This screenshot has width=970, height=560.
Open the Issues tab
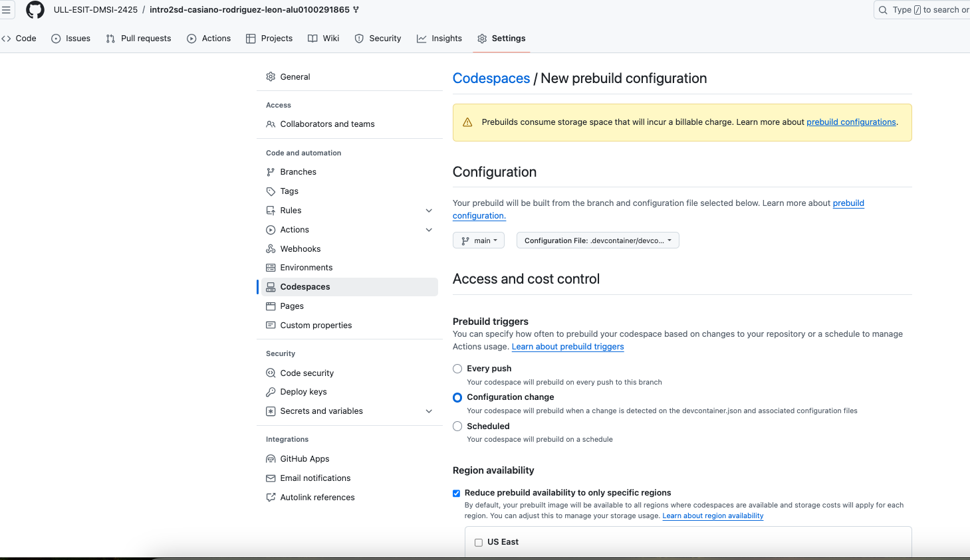(x=71, y=39)
